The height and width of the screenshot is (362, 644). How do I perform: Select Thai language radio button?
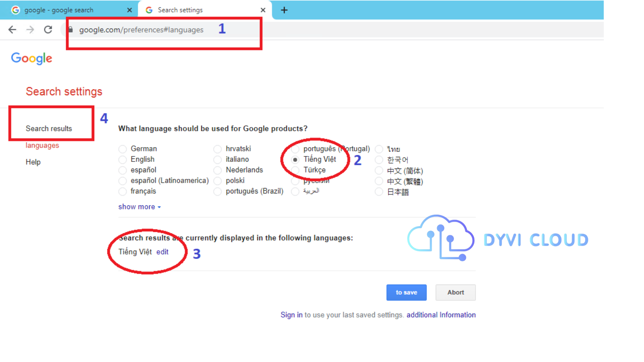point(379,149)
